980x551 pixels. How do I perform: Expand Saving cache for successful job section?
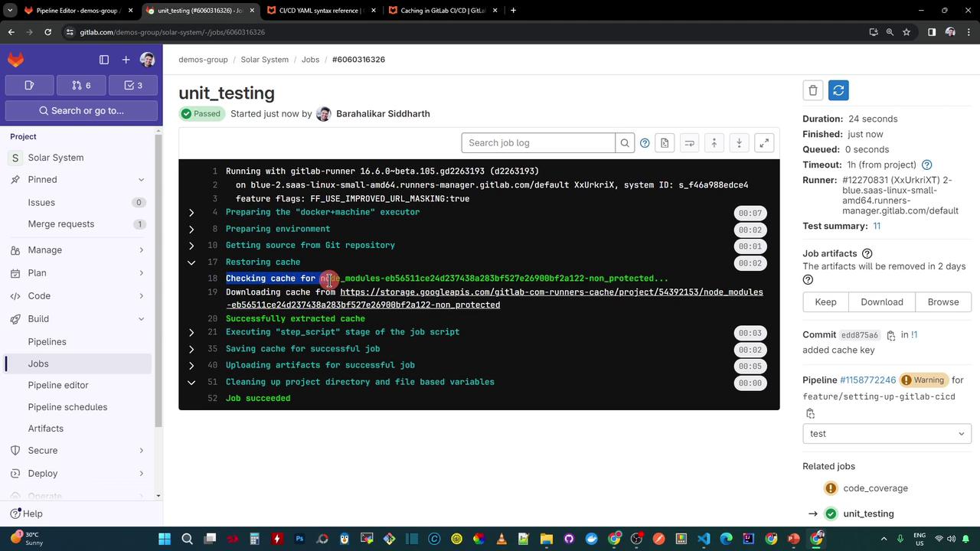pos(191,349)
